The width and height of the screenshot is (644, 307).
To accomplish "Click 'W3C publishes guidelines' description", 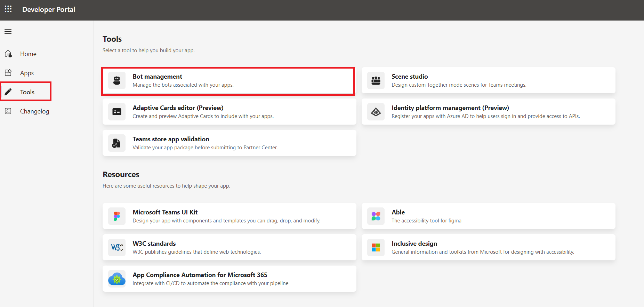I will tap(196, 252).
